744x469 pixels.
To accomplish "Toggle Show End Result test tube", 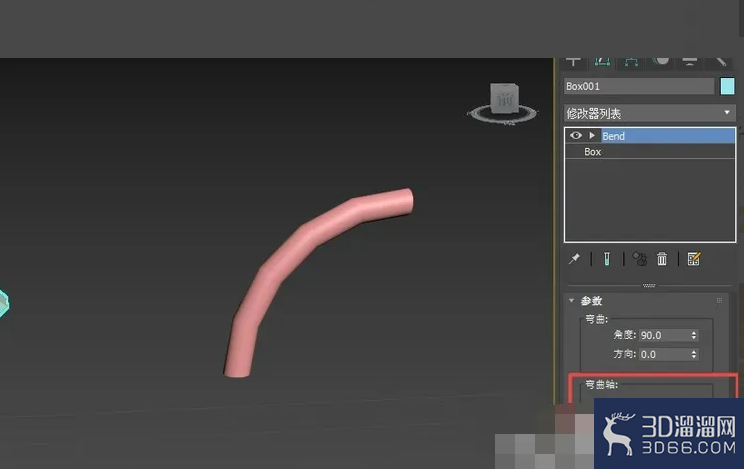I will click(606, 259).
